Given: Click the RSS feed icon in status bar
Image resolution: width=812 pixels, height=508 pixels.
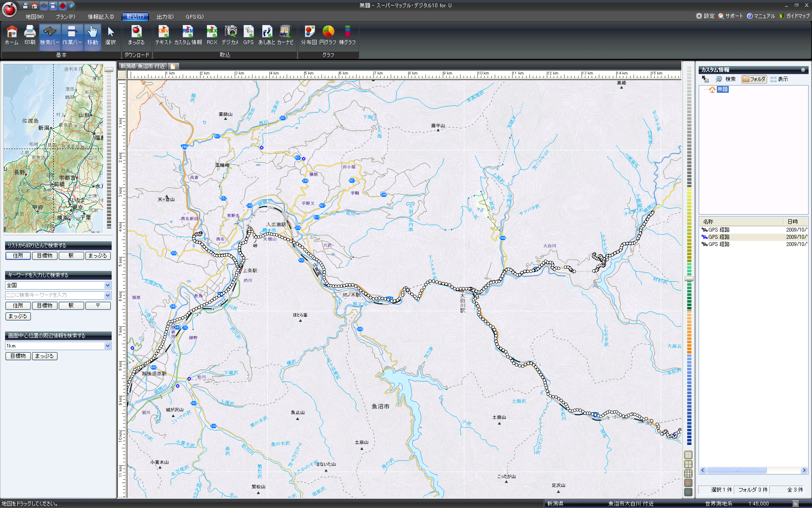Looking at the screenshot, I should pyautogui.click(x=795, y=503).
